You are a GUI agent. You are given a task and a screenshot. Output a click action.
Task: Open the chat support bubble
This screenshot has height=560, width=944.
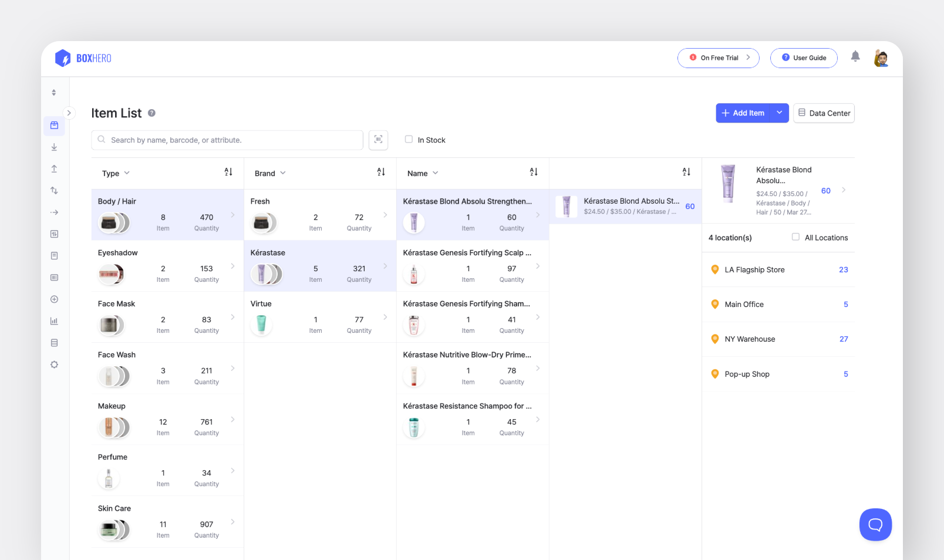pos(875,524)
